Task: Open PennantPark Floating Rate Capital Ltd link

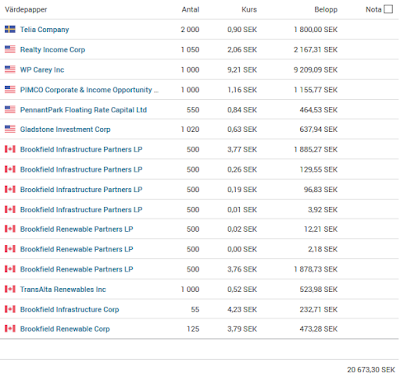Action: coord(83,110)
